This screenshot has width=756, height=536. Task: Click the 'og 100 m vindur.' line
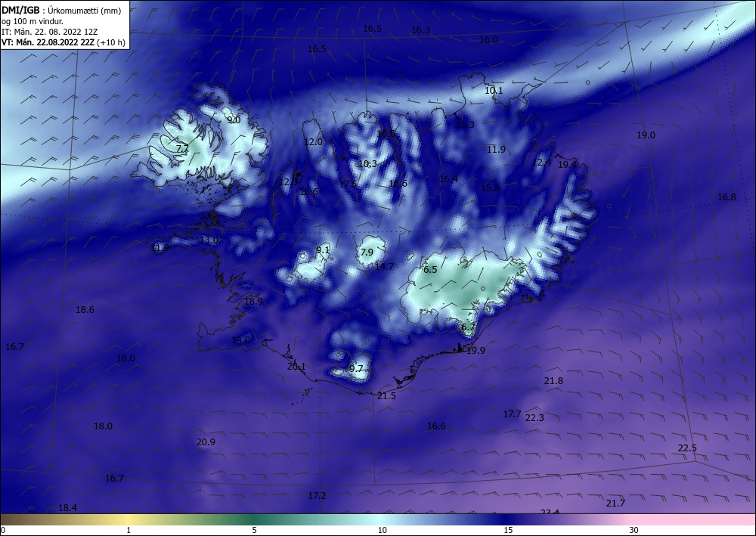pos(33,21)
